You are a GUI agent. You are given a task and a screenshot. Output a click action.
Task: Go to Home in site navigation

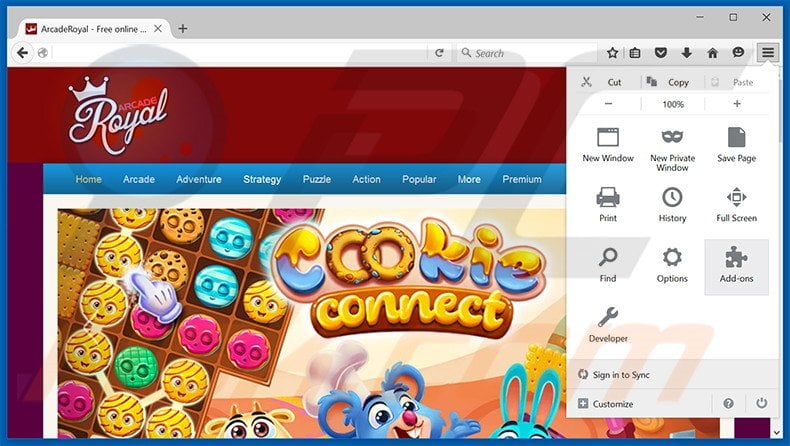point(88,179)
